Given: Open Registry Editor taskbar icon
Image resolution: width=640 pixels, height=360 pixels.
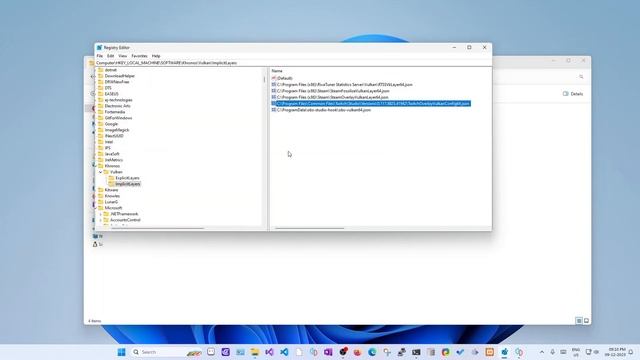Looking at the screenshot, I should tap(504, 352).
